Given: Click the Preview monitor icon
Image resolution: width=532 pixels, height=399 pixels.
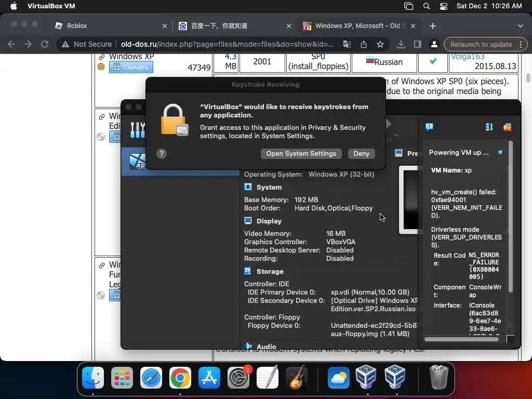Looking at the screenshot, I should (398, 153).
